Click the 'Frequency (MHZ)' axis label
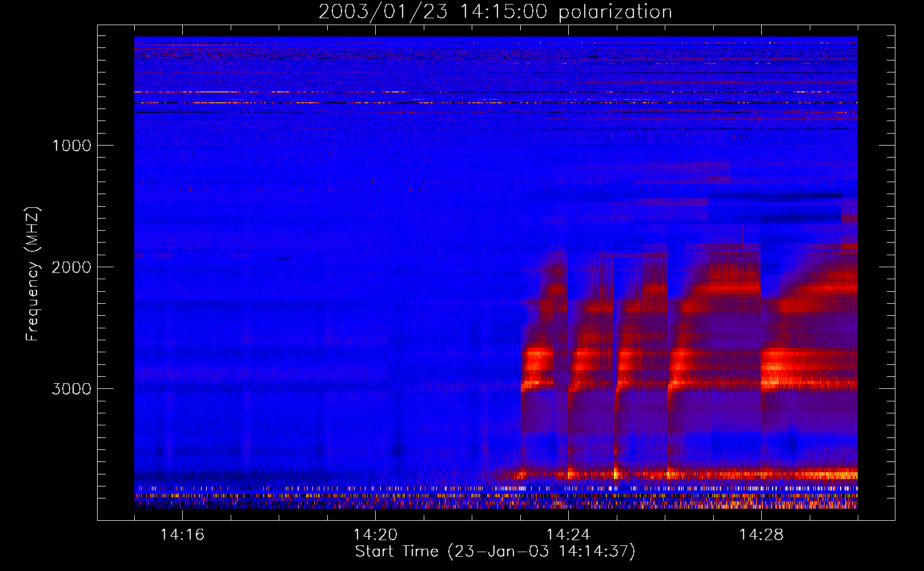Image resolution: width=924 pixels, height=571 pixels. point(33,274)
